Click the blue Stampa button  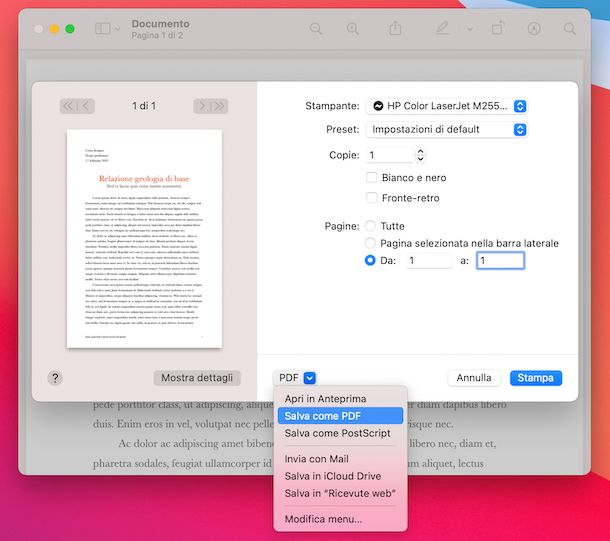(536, 378)
